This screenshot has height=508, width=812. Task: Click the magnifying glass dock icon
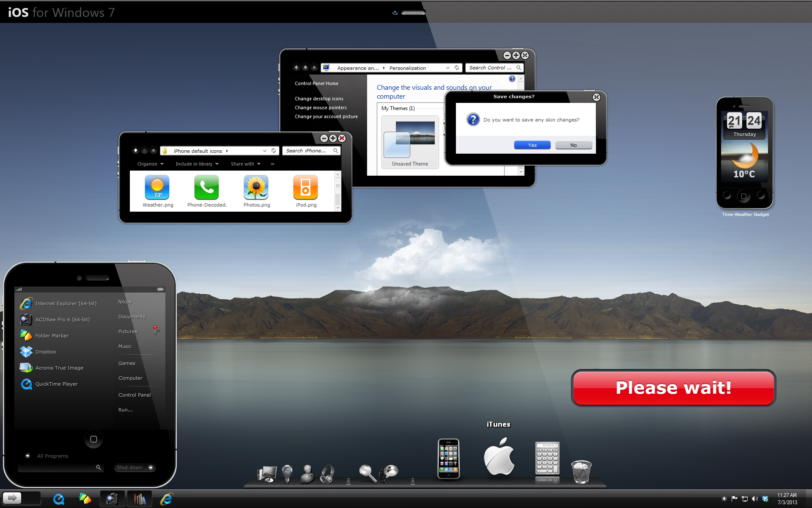tap(368, 473)
